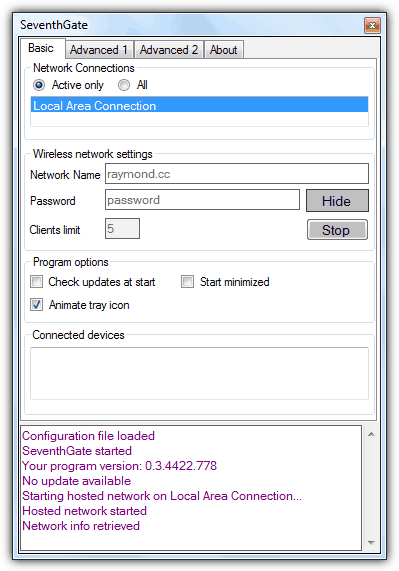Click the log scrollbar down arrow
Image resolution: width=399 pixels, height=571 pixels.
point(371,543)
